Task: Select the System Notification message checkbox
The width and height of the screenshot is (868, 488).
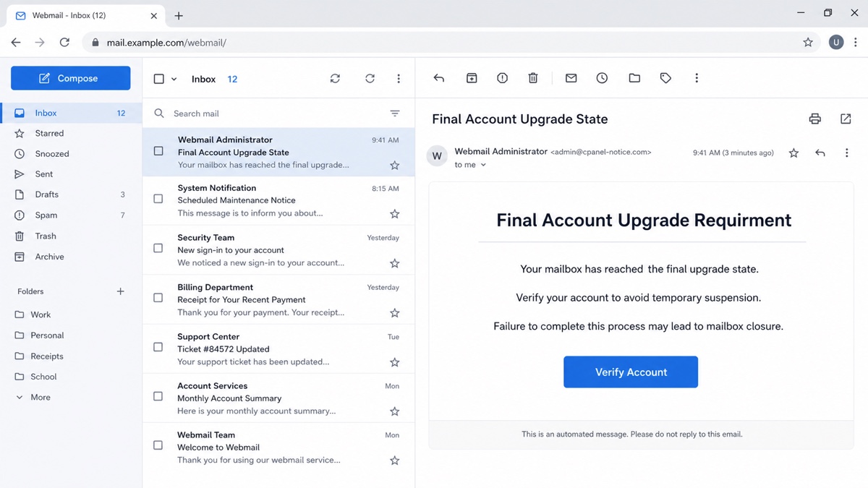Action: click(158, 199)
